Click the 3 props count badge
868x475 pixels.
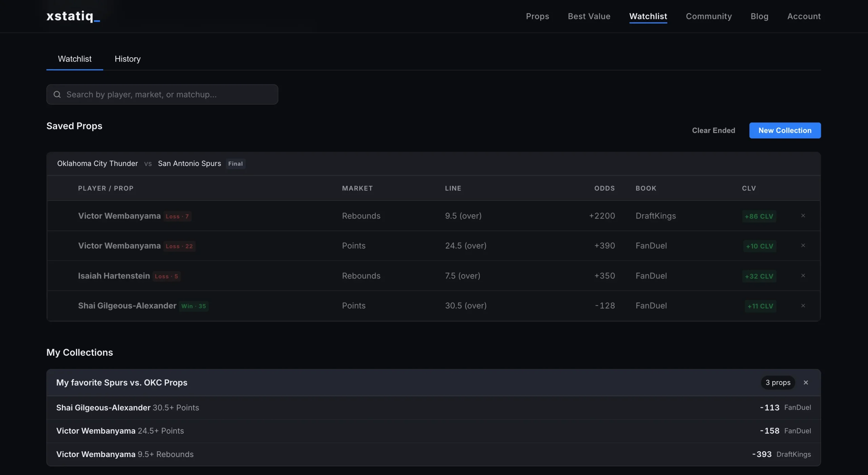(778, 383)
